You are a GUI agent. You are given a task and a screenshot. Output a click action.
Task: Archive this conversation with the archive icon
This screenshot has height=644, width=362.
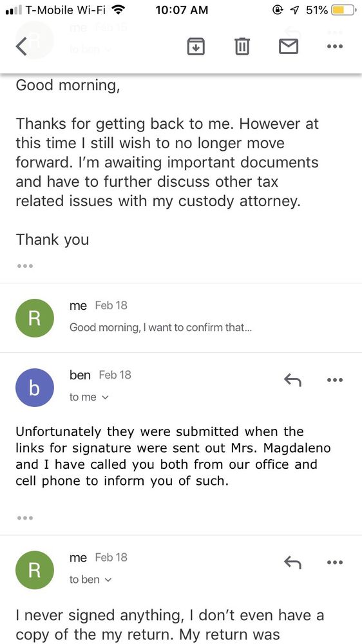pyautogui.click(x=196, y=46)
